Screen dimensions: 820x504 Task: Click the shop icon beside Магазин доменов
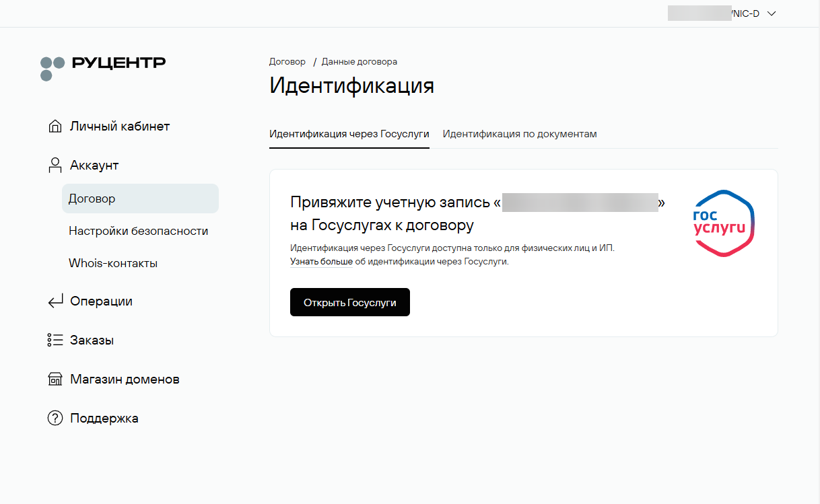click(x=55, y=380)
